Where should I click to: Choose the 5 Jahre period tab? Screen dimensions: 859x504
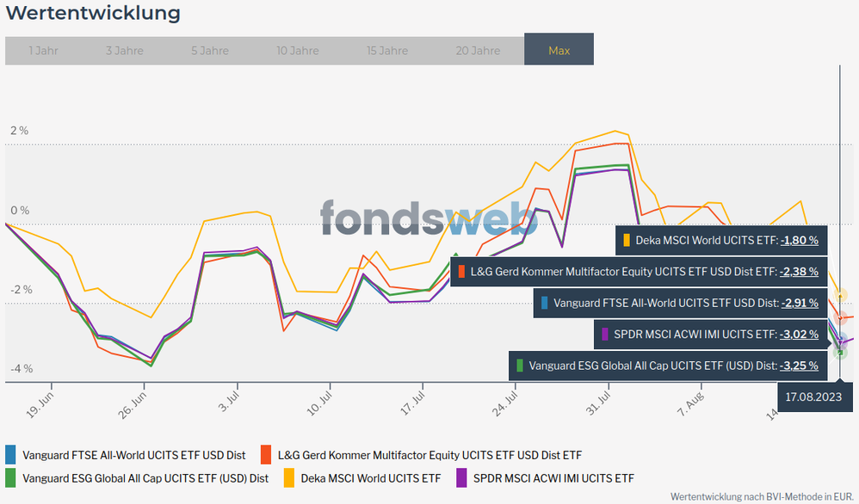210,51
